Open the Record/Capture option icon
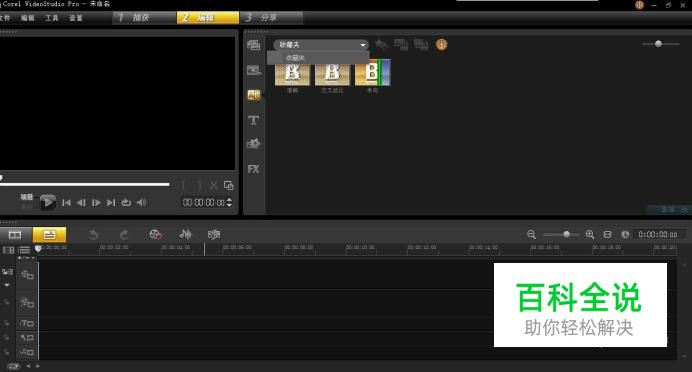This screenshot has height=372, width=692. click(x=155, y=234)
